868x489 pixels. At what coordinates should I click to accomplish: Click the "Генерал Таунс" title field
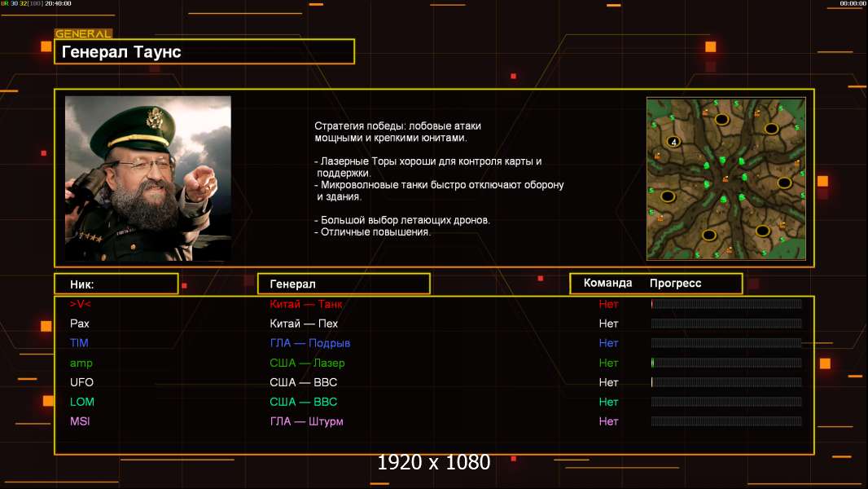click(204, 51)
